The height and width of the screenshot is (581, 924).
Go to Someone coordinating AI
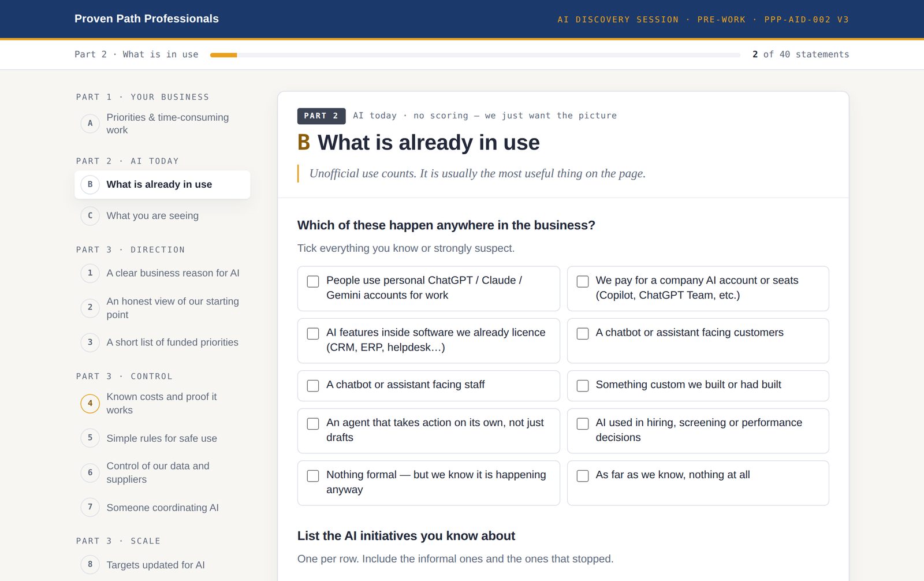click(162, 507)
